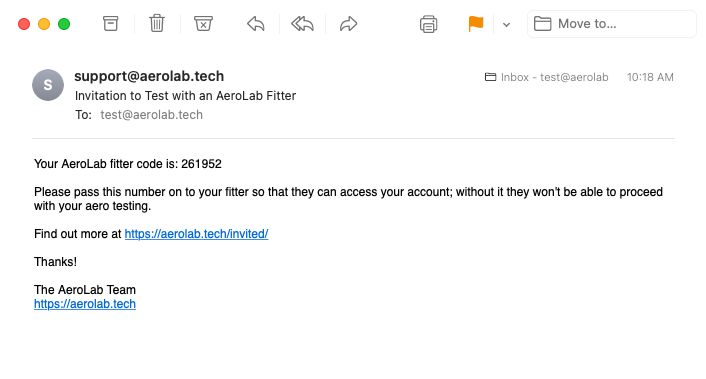This screenshot has height=379, width=706.
Task: Toggle the orange flag on this message
Action: tap(475, 23)
